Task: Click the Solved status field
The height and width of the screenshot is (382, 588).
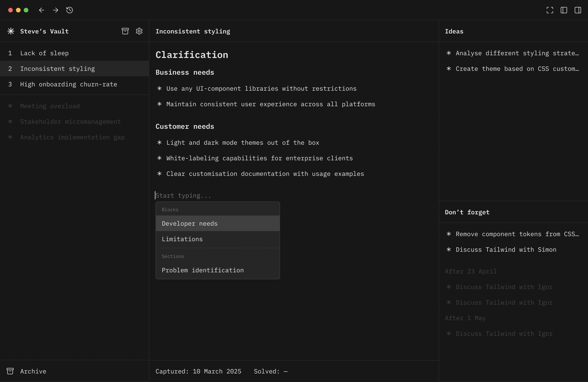Action: pyautogui.click(x=271, y=371)
